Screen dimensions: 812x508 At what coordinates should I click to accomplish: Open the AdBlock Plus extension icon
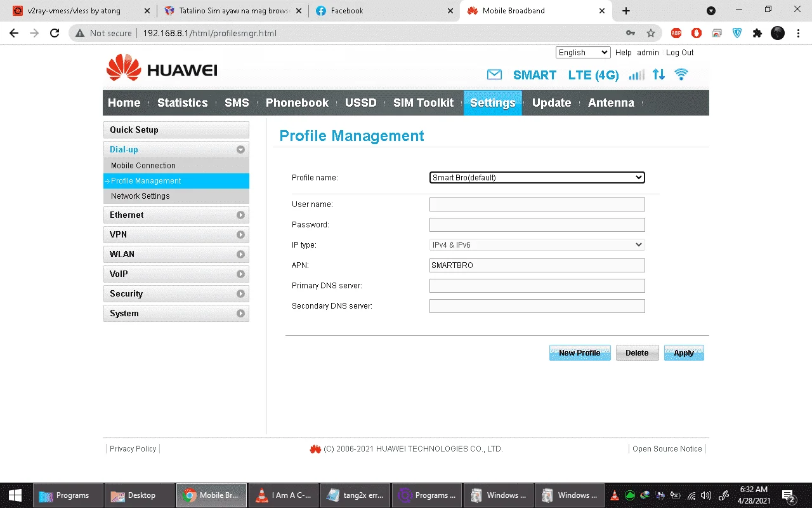coord(676,33)
